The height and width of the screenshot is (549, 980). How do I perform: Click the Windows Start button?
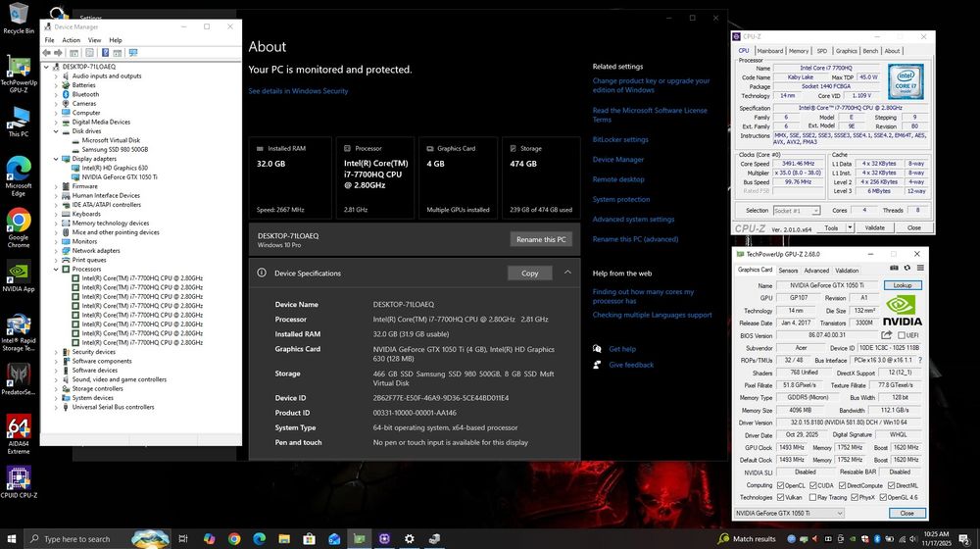[x=11, y=538]
